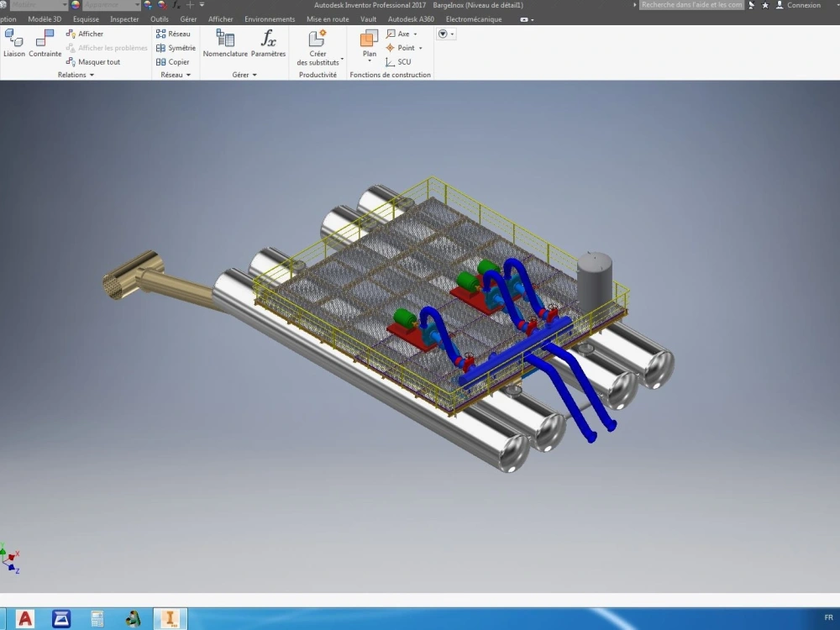Click the help search field

[690, 4]
